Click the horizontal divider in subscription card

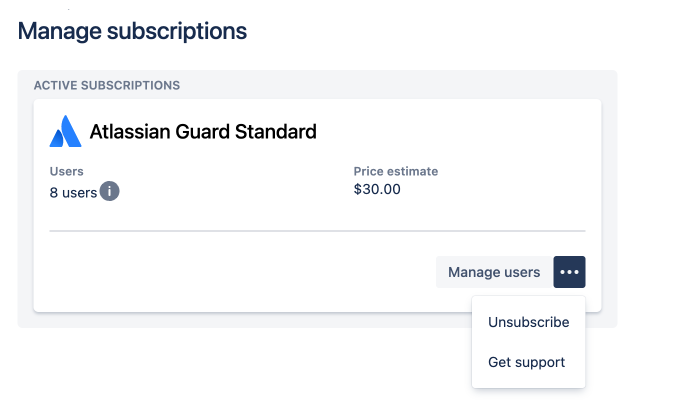317,231
